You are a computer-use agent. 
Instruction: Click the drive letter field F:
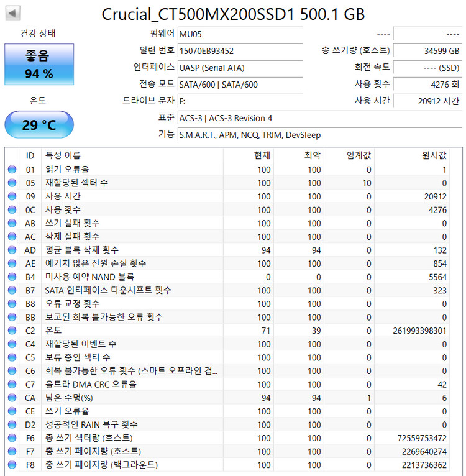[x=240, y=101]
